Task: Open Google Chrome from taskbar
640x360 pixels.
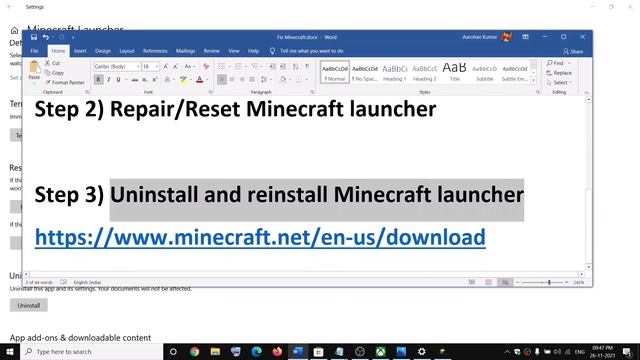Action: (194, 351)
